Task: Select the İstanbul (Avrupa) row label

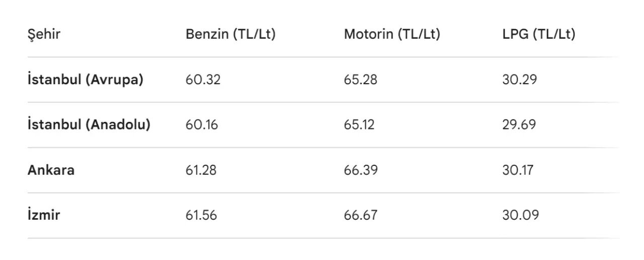Action: coord(86,80)
